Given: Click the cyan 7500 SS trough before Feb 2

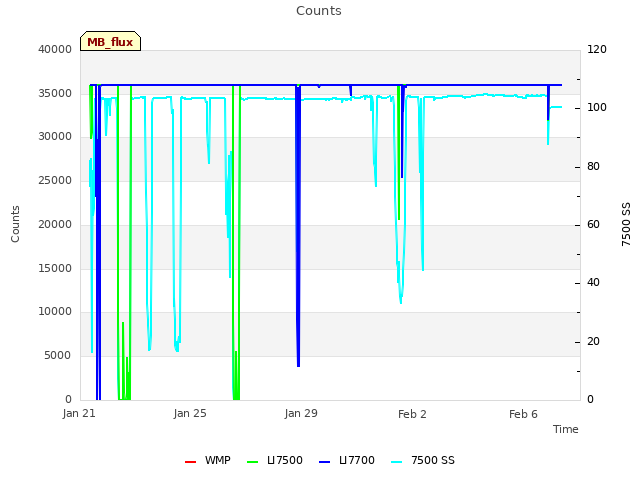Looking at the screenshot, I should 401,301.
